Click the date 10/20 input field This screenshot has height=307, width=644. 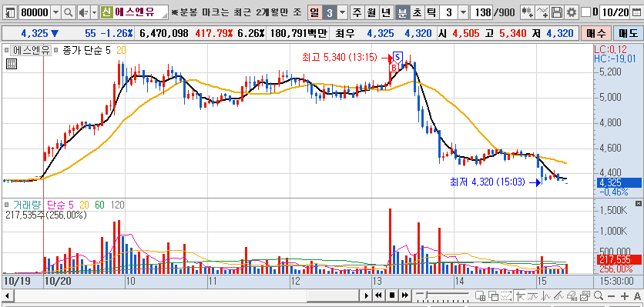[x=615, y=13]
